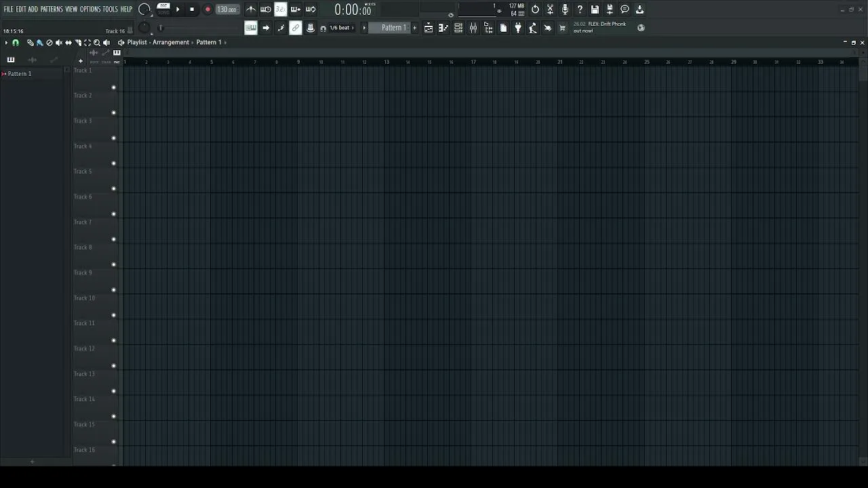Image resolution: width=868 pixels, height=488 pixels.
Task: Open pattern options arrow left of Pattern 1
Action: tap(364, 28)
